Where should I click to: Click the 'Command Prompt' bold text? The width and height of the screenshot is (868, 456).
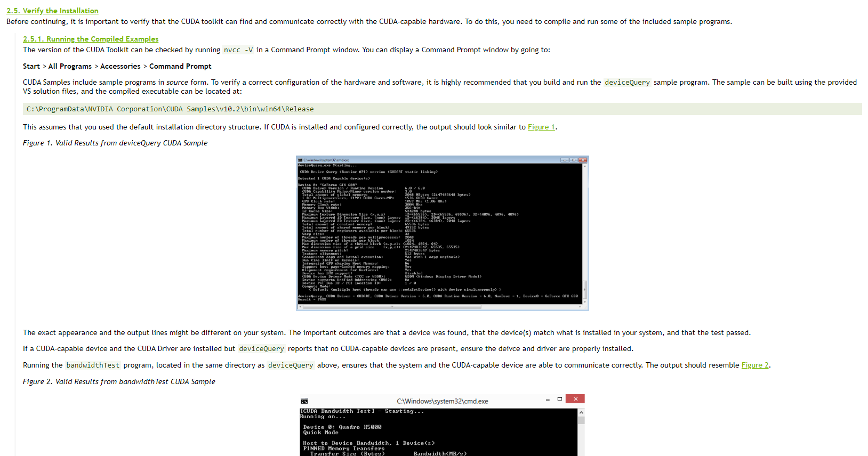click(180, 66)
